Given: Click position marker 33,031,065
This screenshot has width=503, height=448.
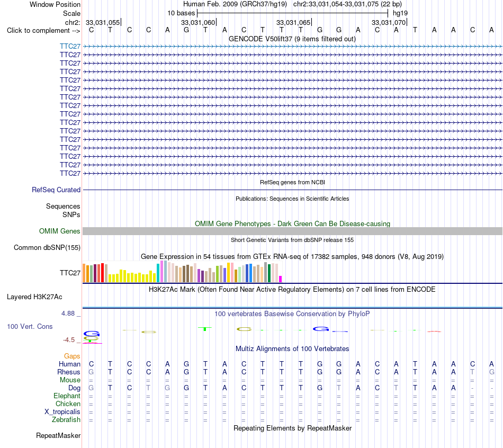Looking at the screenshot, I should point(293,22).
